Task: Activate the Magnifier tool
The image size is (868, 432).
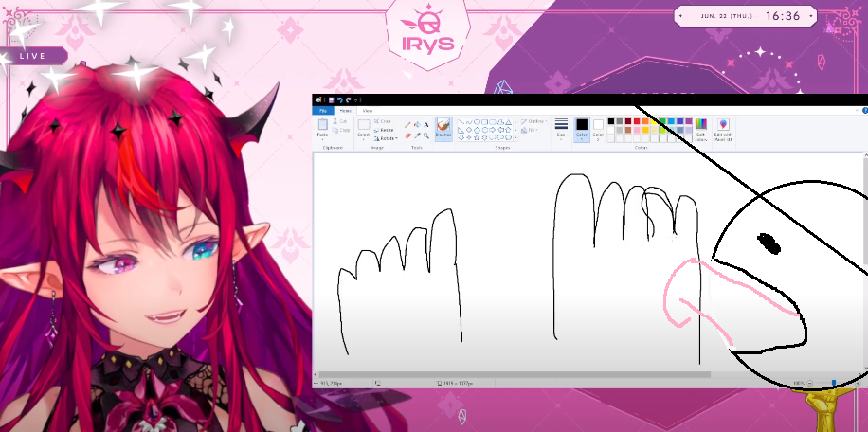Action: pos(426,135)
